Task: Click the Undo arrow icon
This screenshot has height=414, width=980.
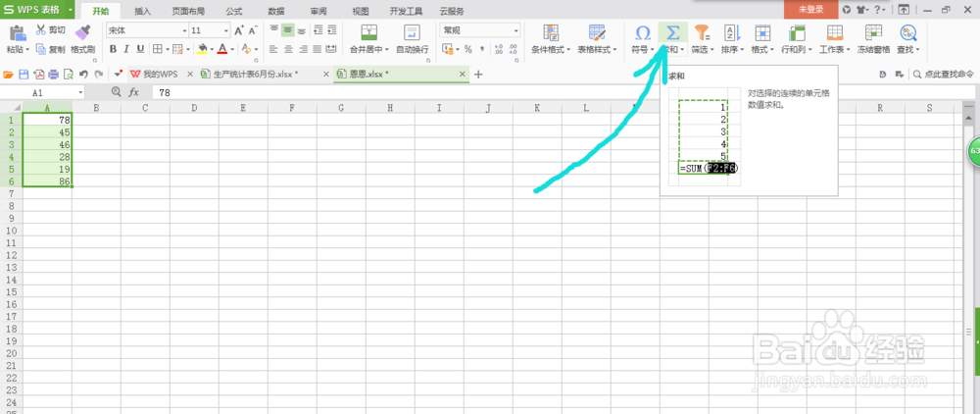Action: click(83, 75)
